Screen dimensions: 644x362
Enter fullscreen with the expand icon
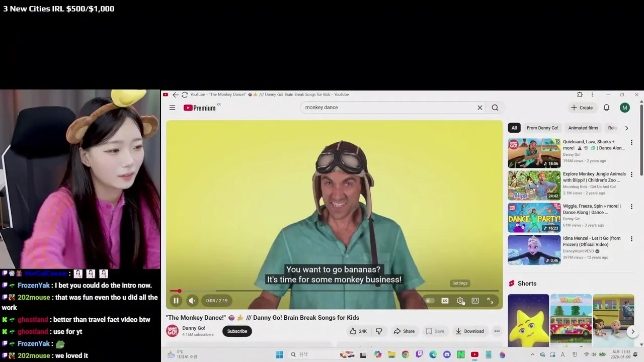point(490,301)
